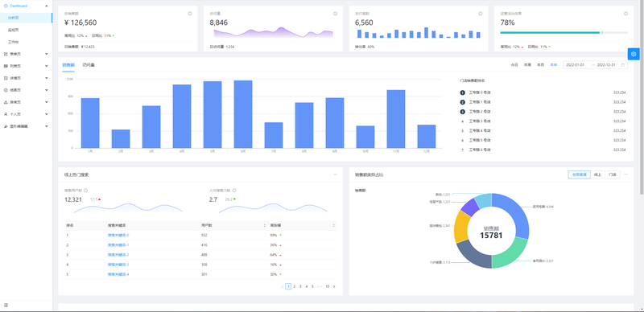The height and width of the screenshot is (312, 644).
Task: Click the start date field 2022-01-01
Action: [x=575, y=65]
